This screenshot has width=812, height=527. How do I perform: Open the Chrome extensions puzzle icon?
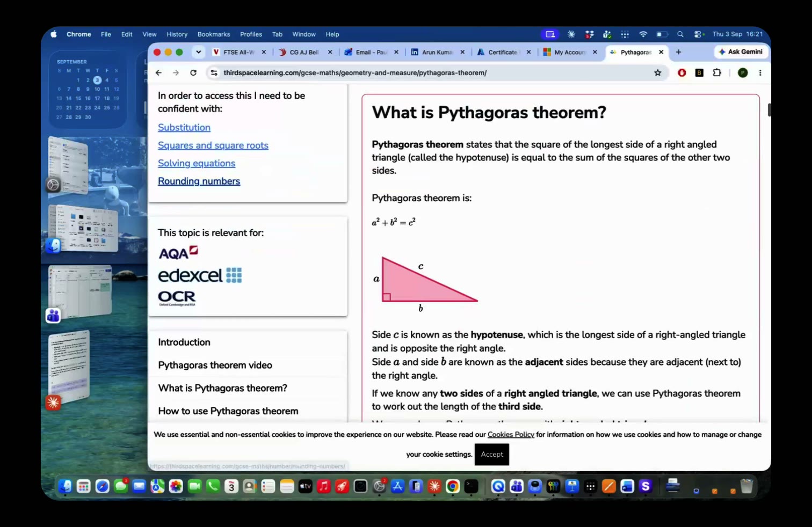717,73
